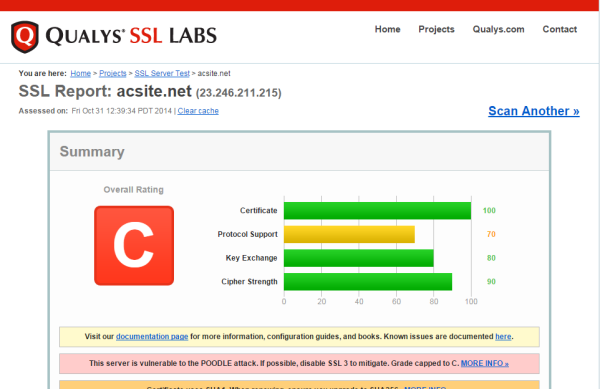
Task: Click the green Cipher Strength bar
Action: [368, 282]
